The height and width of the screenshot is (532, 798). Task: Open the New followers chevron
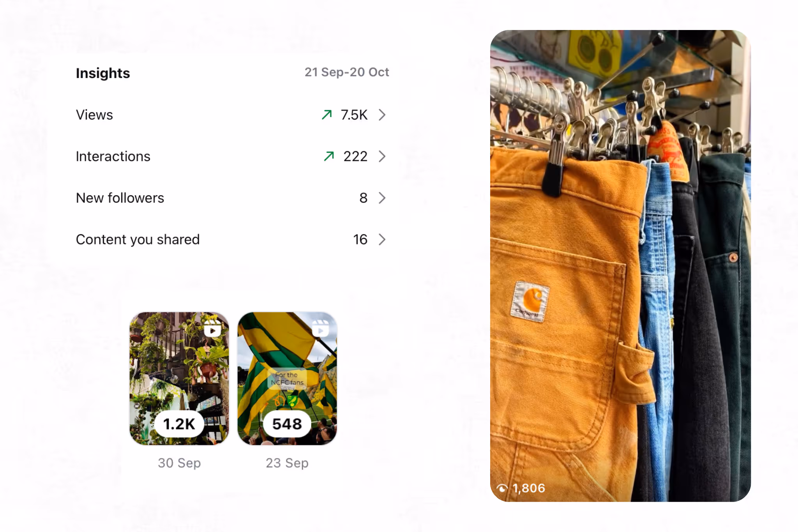click(x=382, y=198)
